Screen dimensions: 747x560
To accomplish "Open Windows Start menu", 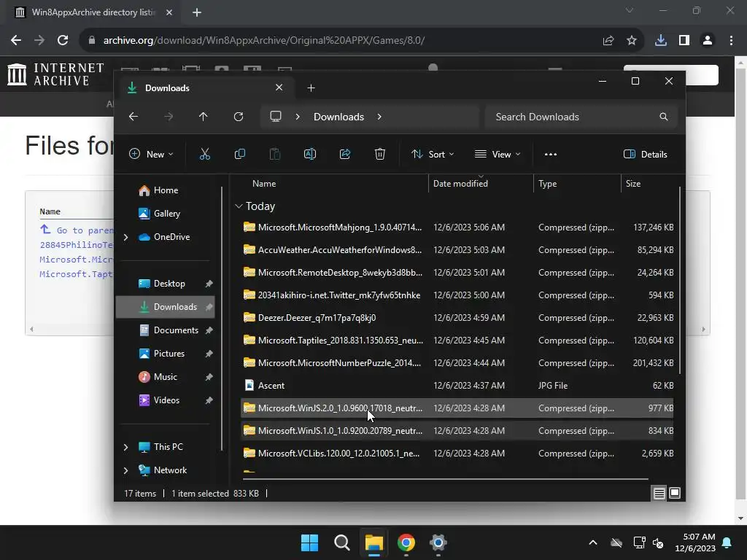I will coord(309,542).
